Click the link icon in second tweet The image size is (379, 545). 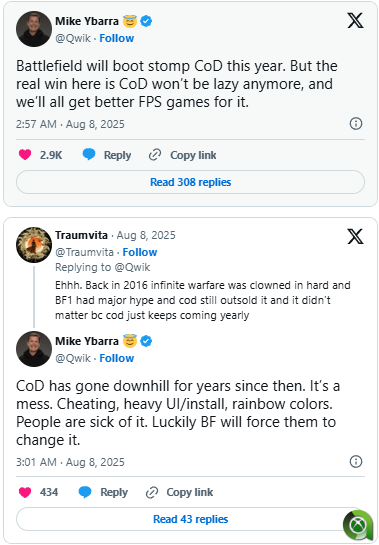152,493
